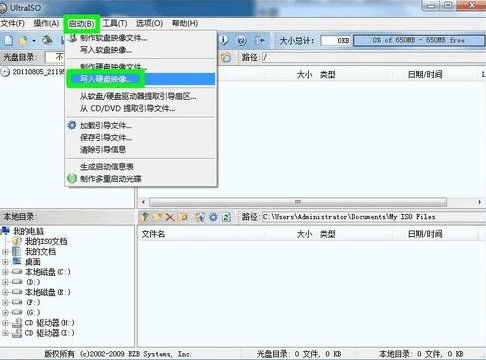Select 桌面 tree item

click(33, 262)
